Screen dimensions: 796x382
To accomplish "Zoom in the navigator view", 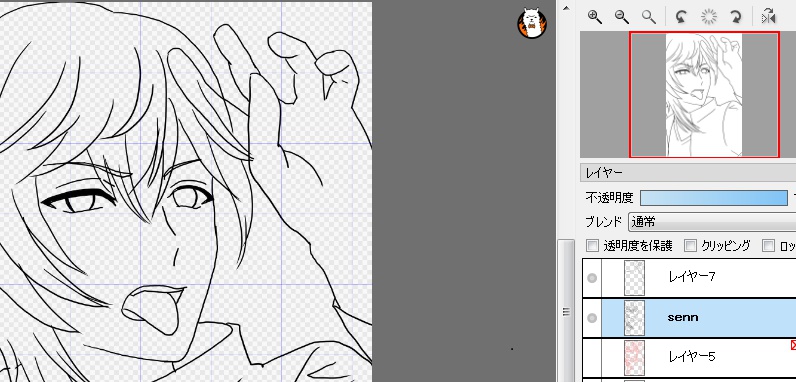I will (594, 17).
